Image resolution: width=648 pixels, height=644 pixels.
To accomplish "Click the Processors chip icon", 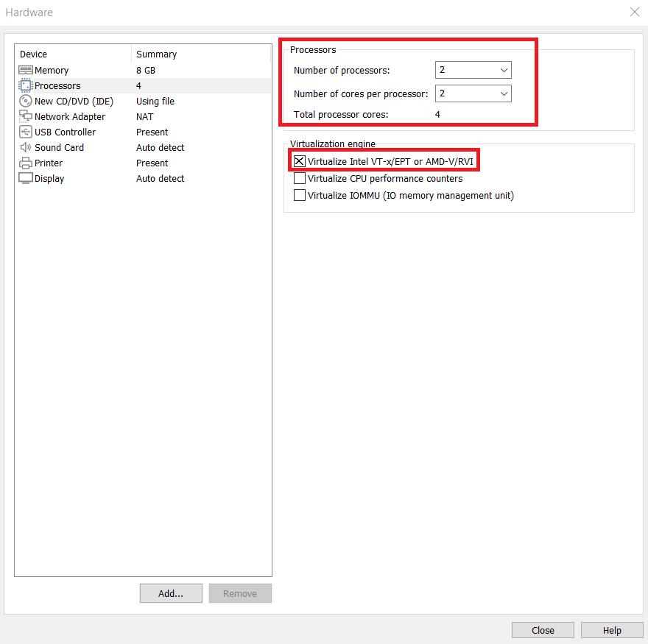I will 26,85.
